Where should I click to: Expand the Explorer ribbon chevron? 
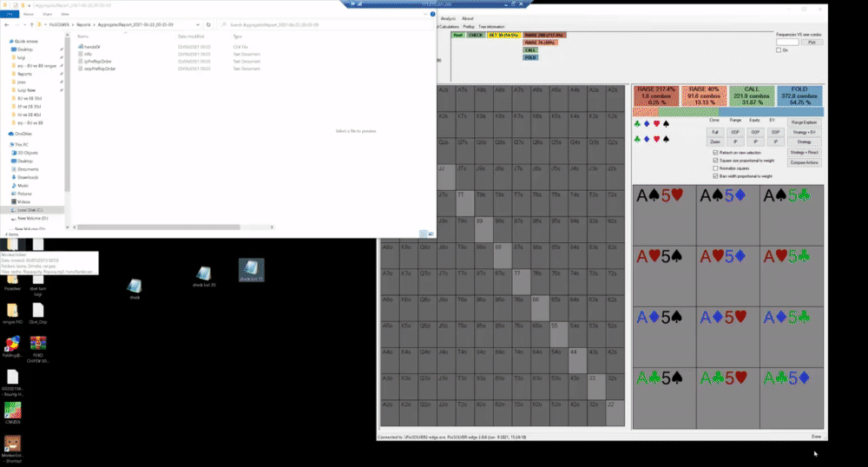tap(425, 15)
